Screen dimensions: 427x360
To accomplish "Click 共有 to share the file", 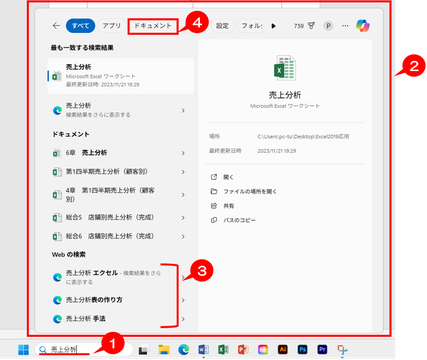I will tap(228, 206).
